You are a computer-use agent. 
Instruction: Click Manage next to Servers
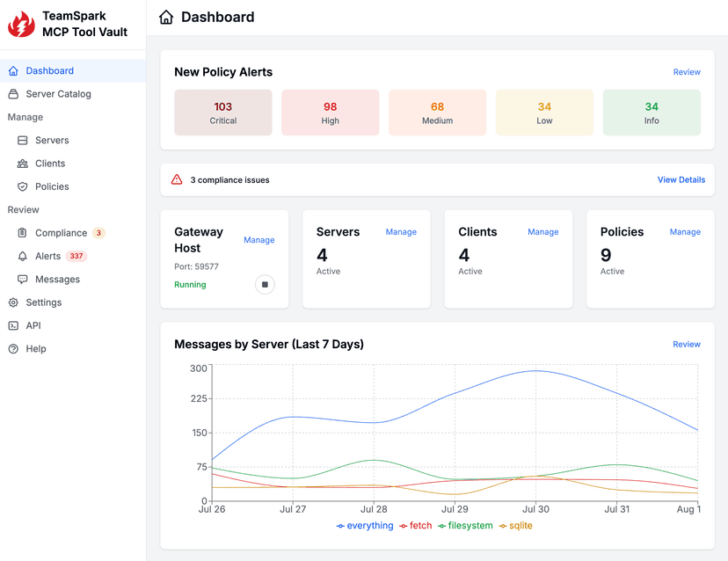click(x=401, y=232)
